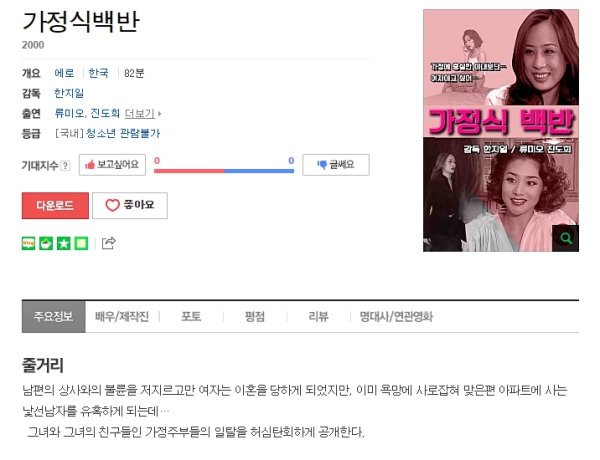The height and width of the screenshot is (460, 600).
Task: Open the 배우/제작진 tab
Action: 122,316
